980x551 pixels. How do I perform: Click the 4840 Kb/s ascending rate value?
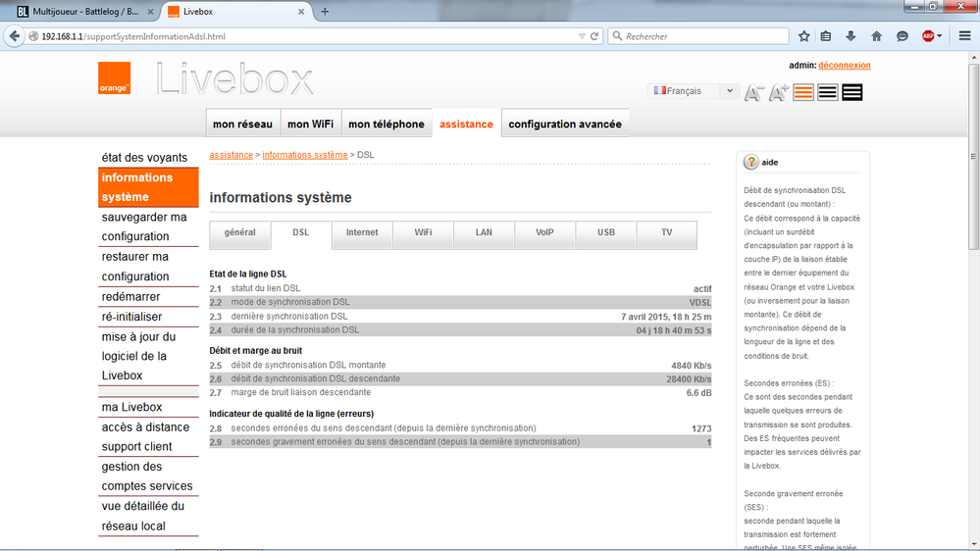point(692,366)
